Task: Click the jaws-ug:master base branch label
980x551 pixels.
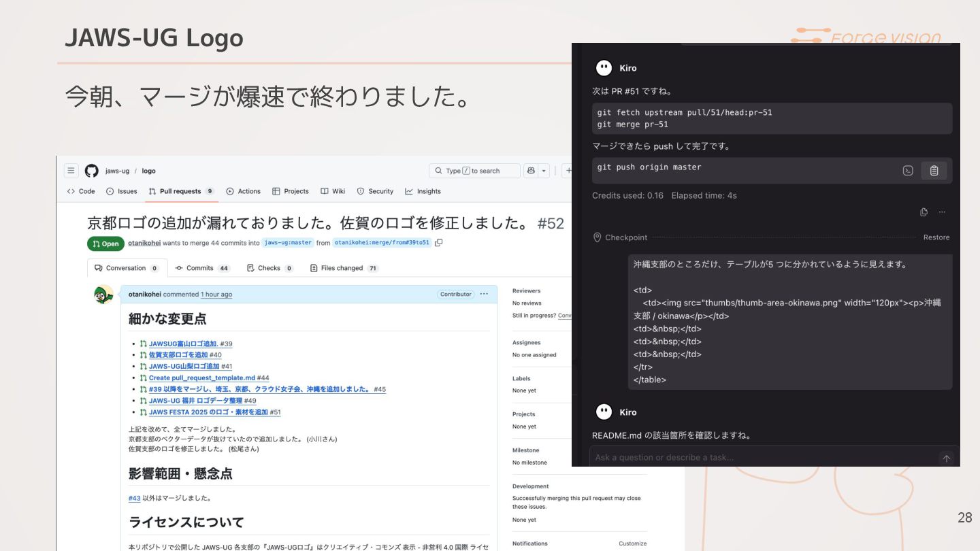Action: click(x=288, y=243)
